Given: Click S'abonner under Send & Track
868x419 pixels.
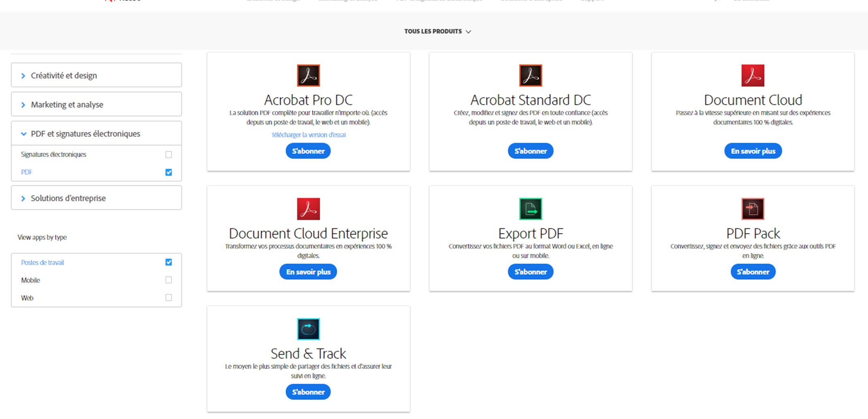Looking at the screenshot, I should click(308, 392).
